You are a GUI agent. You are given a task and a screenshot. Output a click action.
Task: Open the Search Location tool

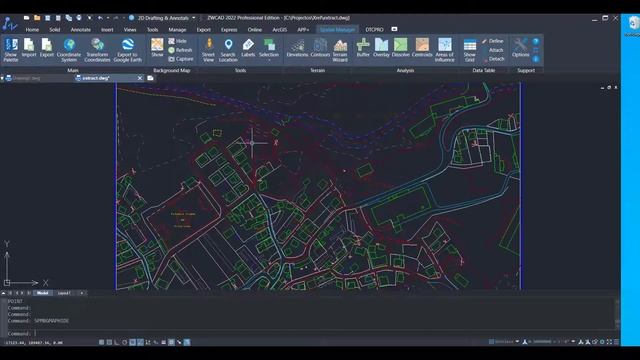click(x=228, y=50)
